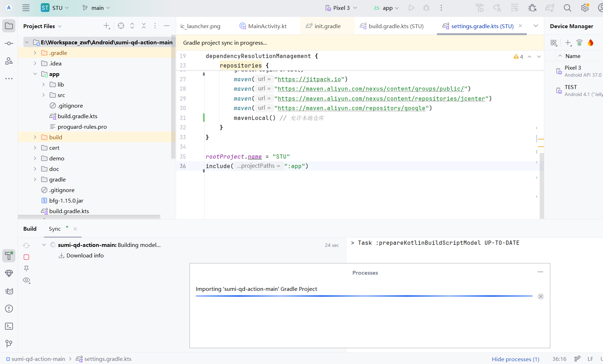Open main branch dropdown
Image resolution: width=603 pixels, height=364 pixels.
click(96, 8)
